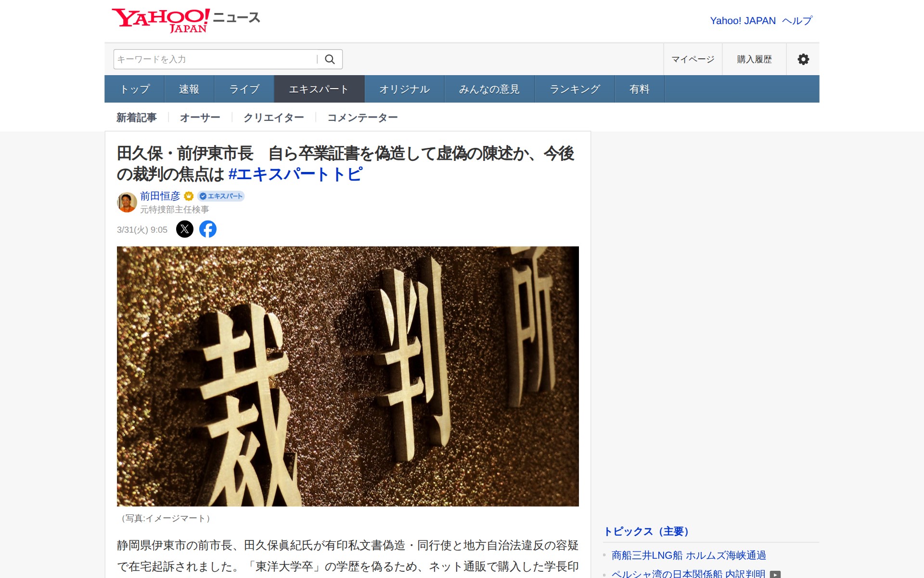
Task: Click author 前田恒彦 avatar photo
Action: [127, 202]
